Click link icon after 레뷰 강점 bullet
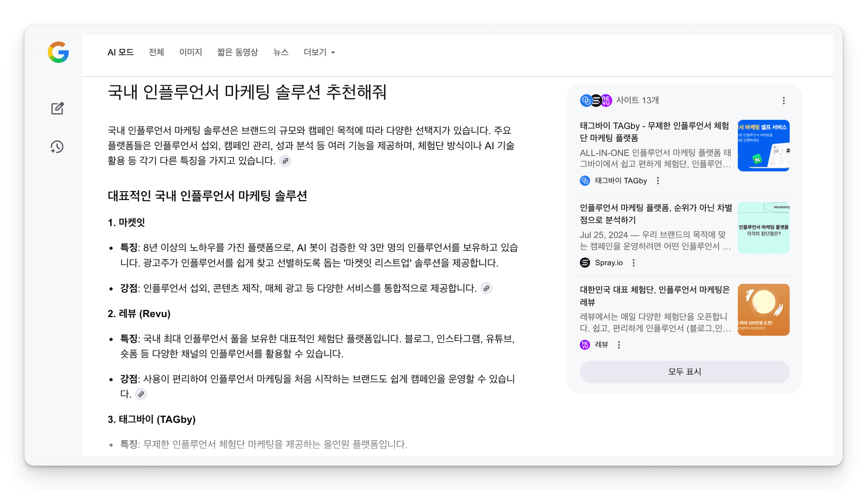868x491 pixels. (141, 394)
